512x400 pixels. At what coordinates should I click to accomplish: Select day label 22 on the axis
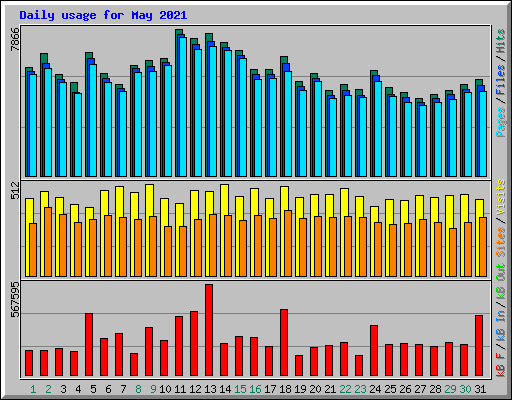345,389
